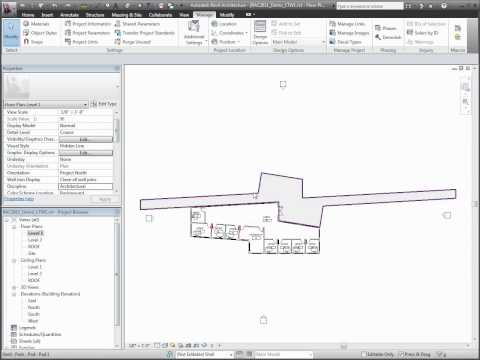This screenshot has height=360, width=480.
Task: Open Project Units dialog
Action: (81, 42)
